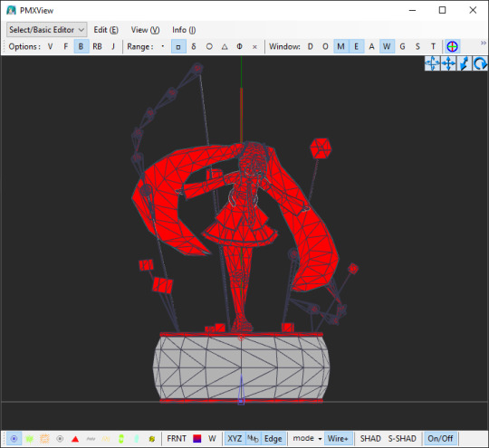Toggle gray scribble icon in bottom toolbar
489x448 pixels.
tap(91, 439)
